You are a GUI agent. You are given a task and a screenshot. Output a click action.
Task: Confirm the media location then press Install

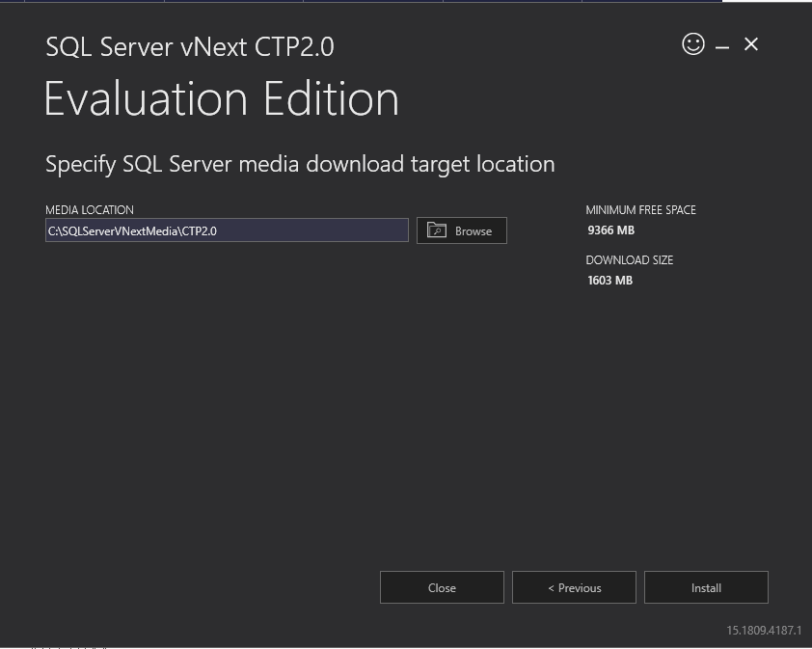coord(705,587)
